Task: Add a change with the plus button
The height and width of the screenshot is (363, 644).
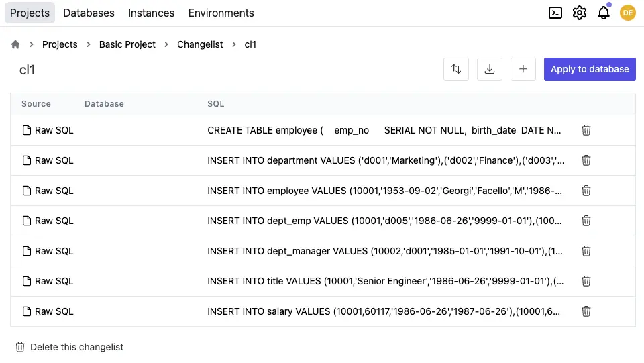Action: pyautogui.click(x=523, y=69)
